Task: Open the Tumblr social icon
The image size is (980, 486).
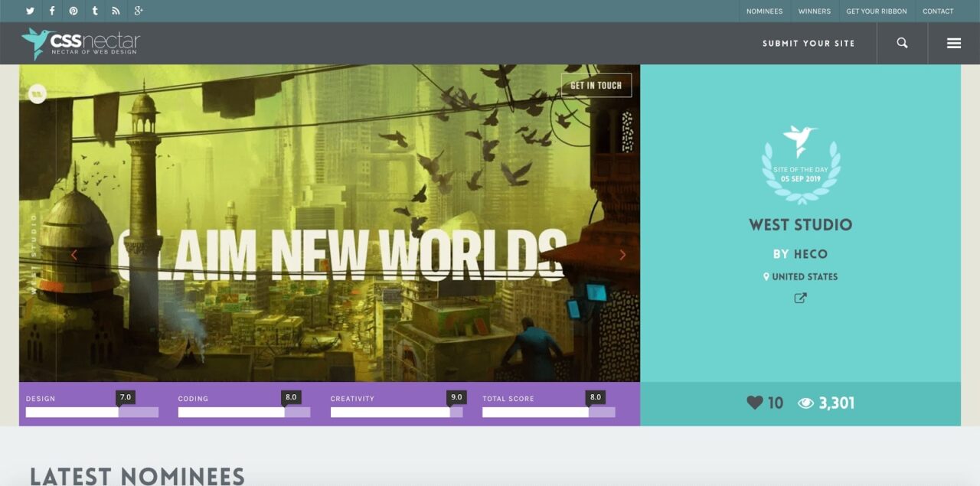Action: click(x=95, y=11)
